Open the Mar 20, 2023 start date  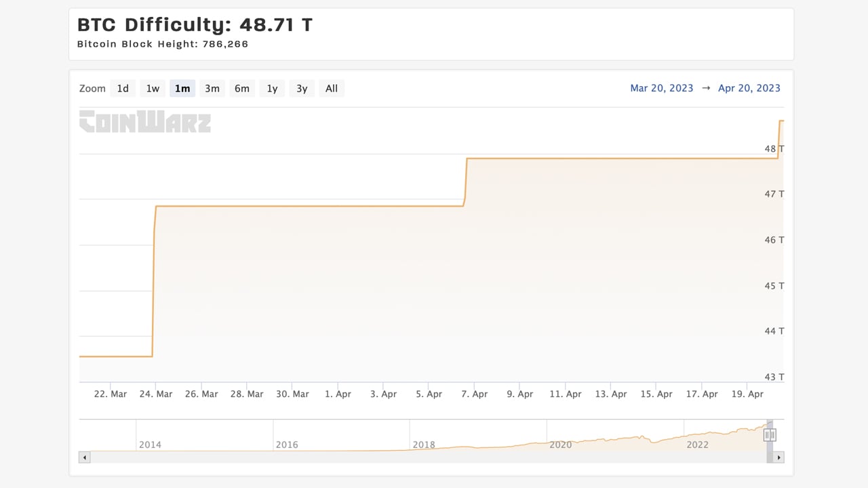tap(662, 88)
